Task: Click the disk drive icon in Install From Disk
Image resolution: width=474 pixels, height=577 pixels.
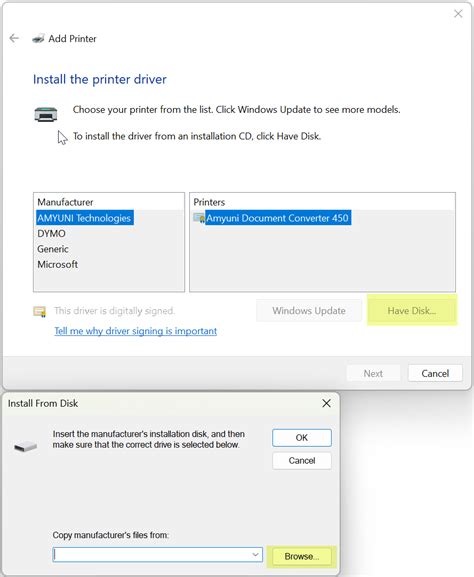Action: click(25, 446)
